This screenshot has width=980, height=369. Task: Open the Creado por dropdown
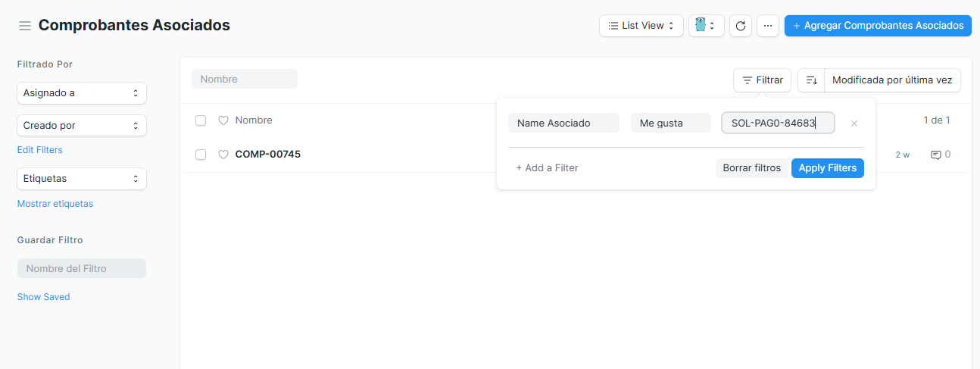pos(81,125)
